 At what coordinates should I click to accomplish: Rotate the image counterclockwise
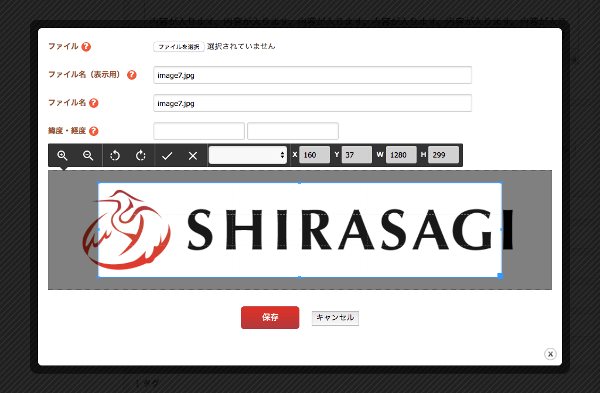(115, 155)
